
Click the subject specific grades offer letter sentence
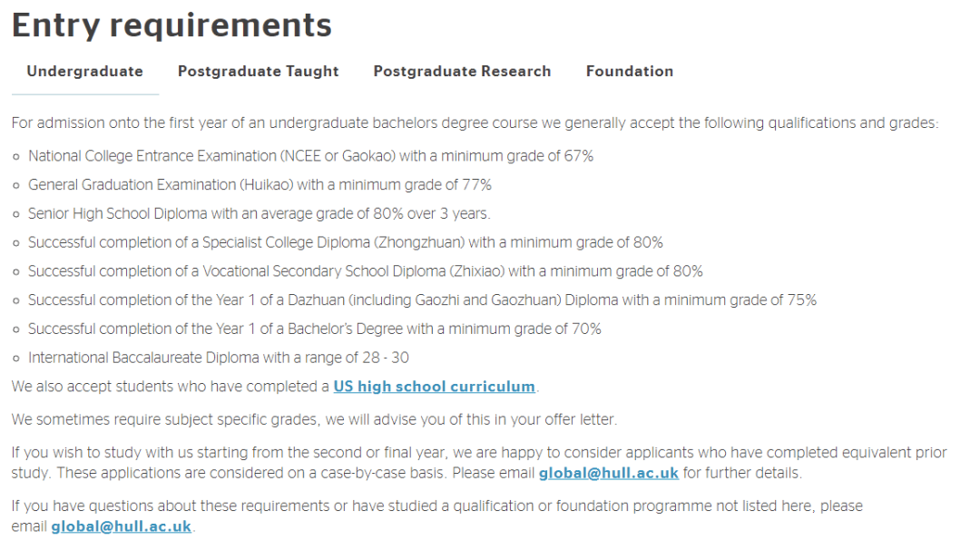click(314, 419)
